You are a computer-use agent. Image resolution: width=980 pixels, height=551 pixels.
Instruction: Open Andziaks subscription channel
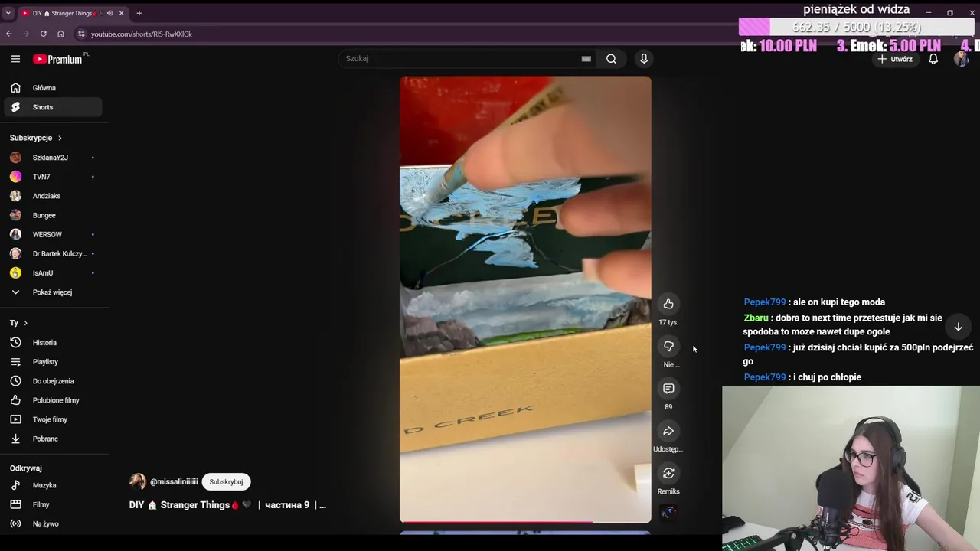point(52,196)
